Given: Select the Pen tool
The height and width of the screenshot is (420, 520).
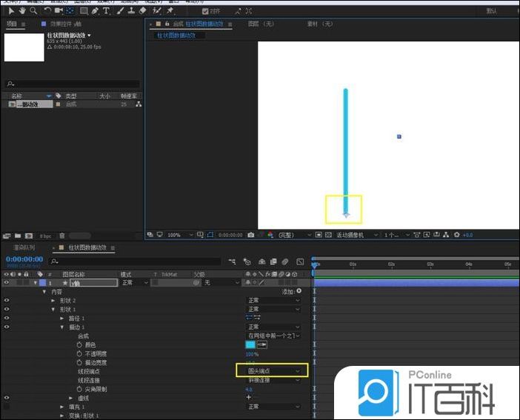Looking at the screenshot, I should point(94,11).
